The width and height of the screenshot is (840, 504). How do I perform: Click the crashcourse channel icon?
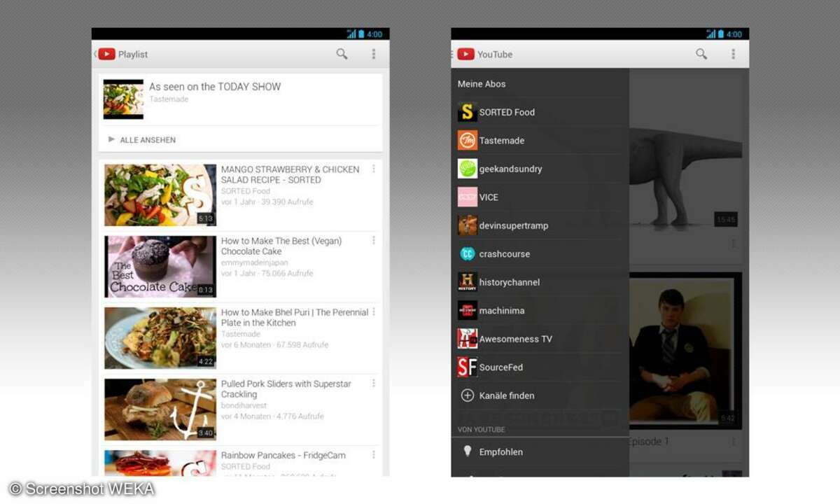tap(468, 253)
